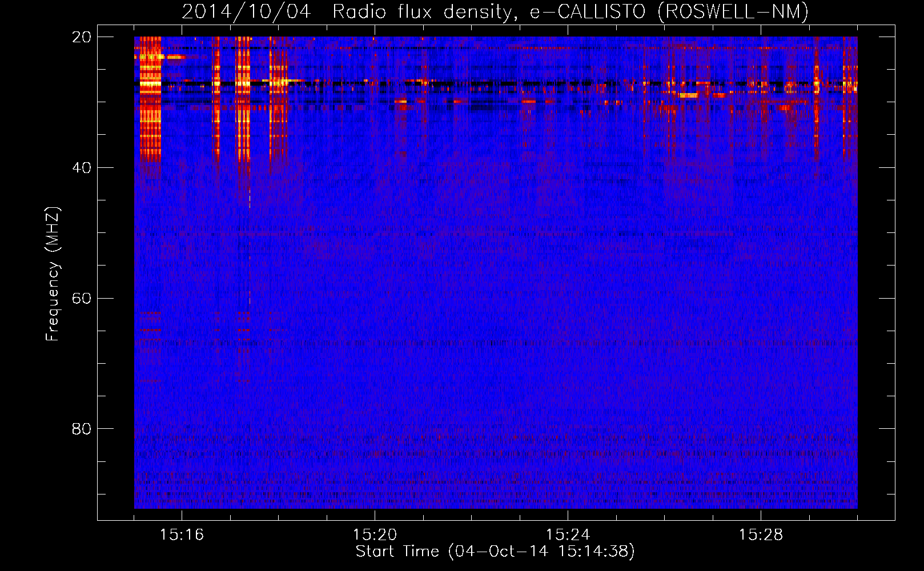This screenshot has width=924, height=571.
Task: Click the 15:24 time tick label
Action: point(568,535)
